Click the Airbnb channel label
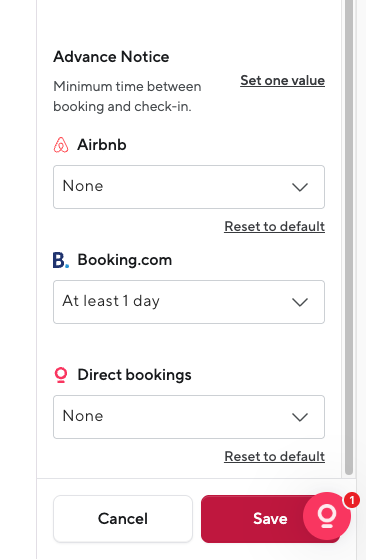The height and width of the screenshot is (560, 366). [102, 145]
